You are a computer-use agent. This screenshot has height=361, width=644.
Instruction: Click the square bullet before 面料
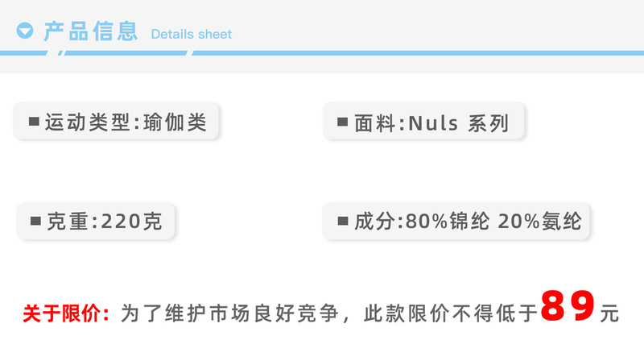(x=341, y=123)
